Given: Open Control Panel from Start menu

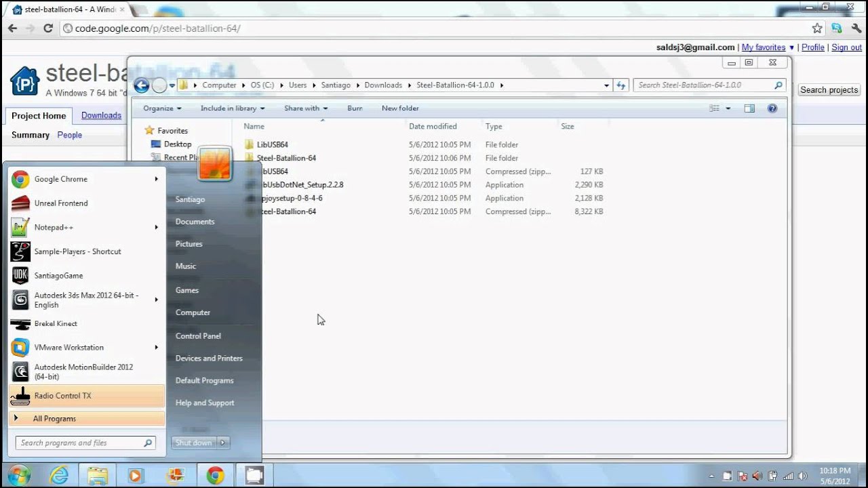Looking at the screenshot, I should pos(198,336).
